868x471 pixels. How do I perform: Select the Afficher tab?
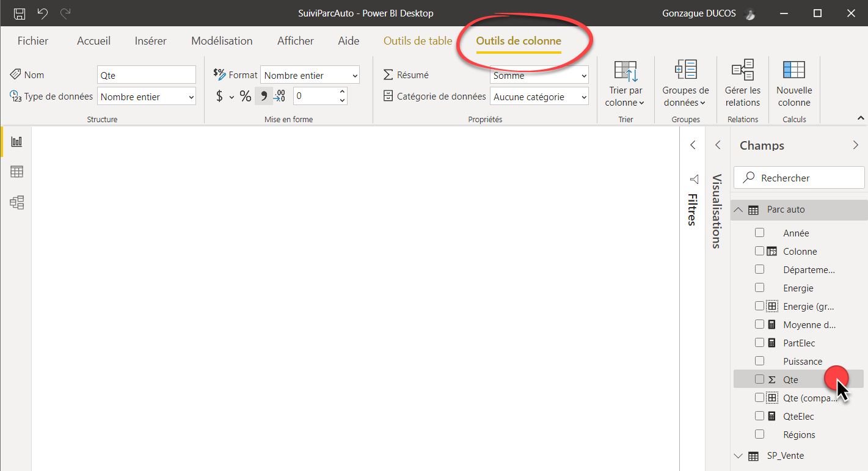(x=296, y=41)
